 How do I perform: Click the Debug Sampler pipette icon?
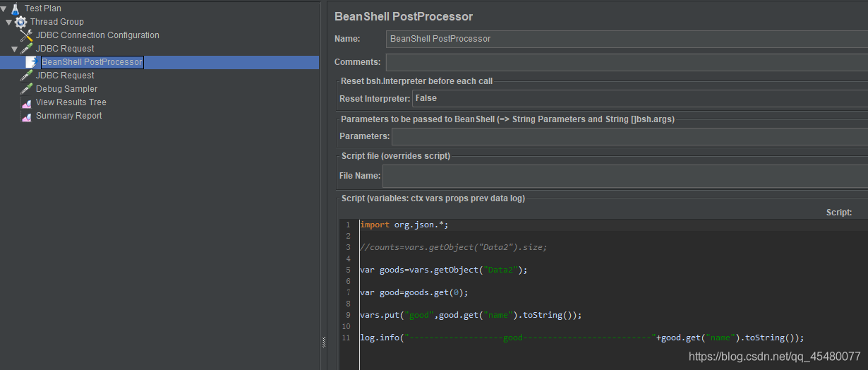27,89
